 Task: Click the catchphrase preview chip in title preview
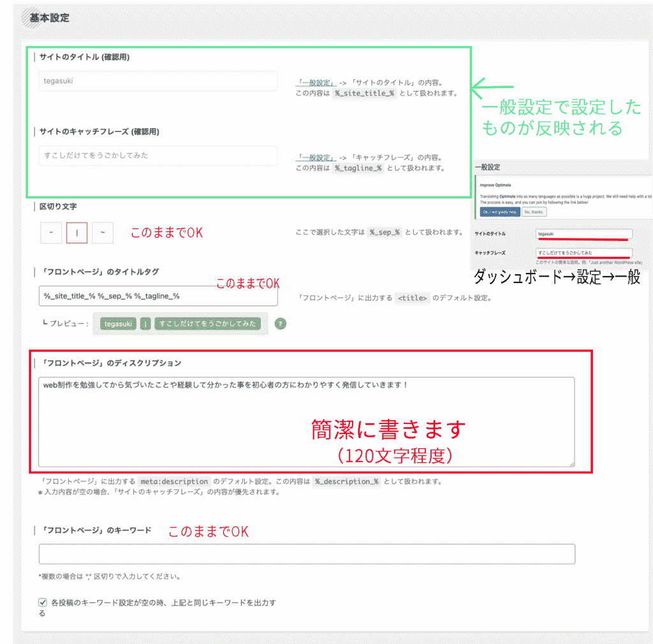208,324
